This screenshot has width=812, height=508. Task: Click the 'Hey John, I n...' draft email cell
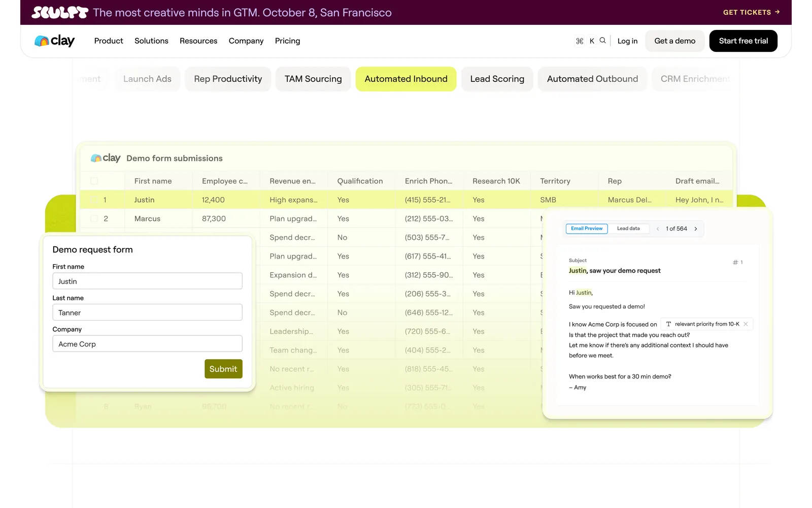(x=699, y=200)
